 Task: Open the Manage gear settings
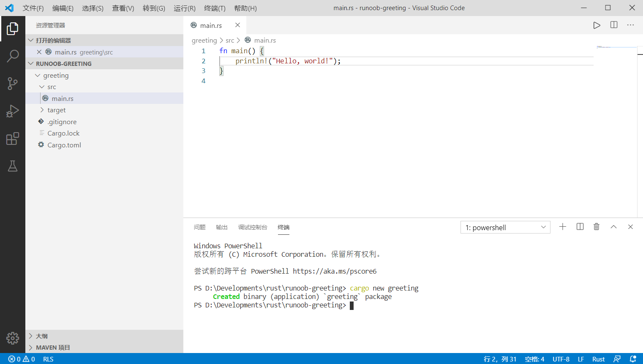(13, 338)
